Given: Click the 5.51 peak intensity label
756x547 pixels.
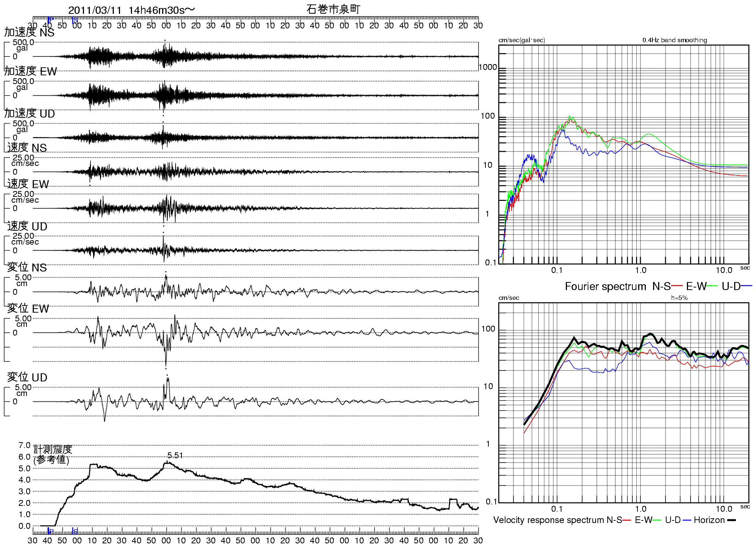Looking at the screenshot, I should tap(175, 455).
